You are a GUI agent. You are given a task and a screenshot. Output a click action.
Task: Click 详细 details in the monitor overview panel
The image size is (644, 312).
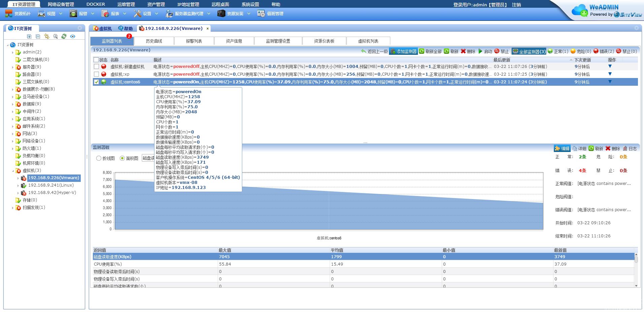pos(579,148)
